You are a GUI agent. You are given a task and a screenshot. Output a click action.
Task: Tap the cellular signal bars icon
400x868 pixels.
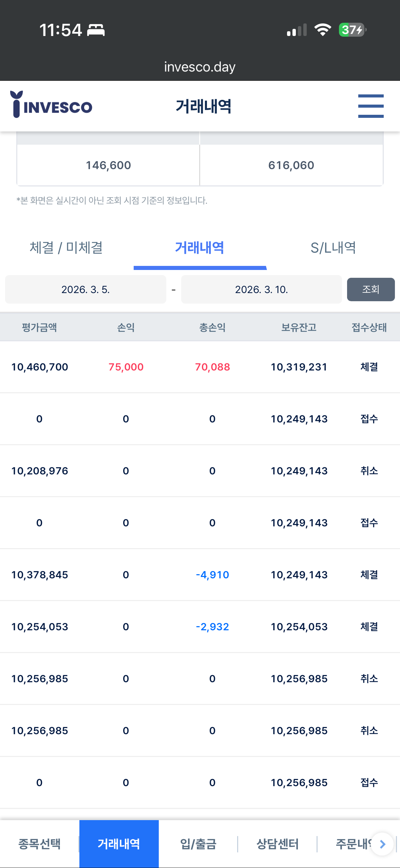pyautogui.click(x=297, y=30)
